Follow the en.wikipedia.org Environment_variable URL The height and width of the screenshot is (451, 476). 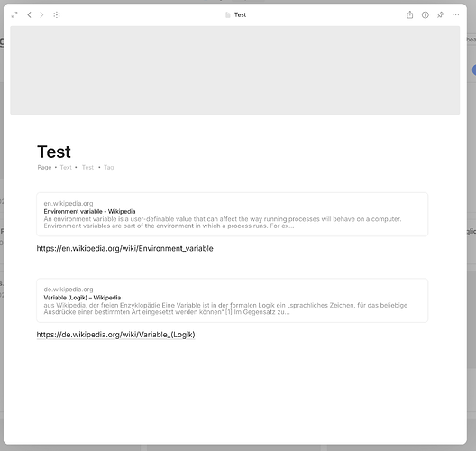click(124, 248)
